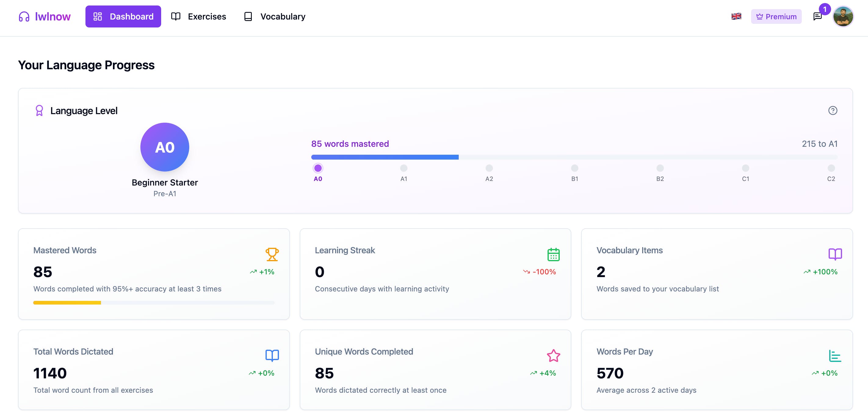Select the Dashboard tab
The height and width of the screenshot is (415, 868).
click(123, 16)
